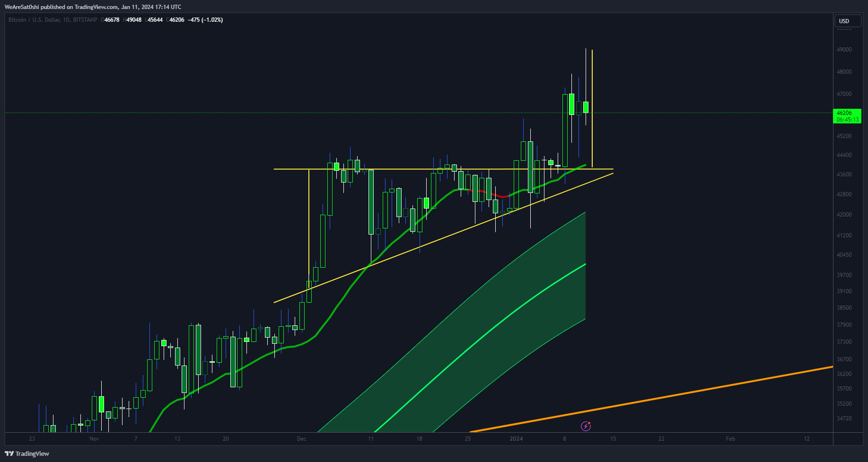Click the date label 15 on the time axis
This screenshot has height=462, width=868.
click(x=613, y=439)
